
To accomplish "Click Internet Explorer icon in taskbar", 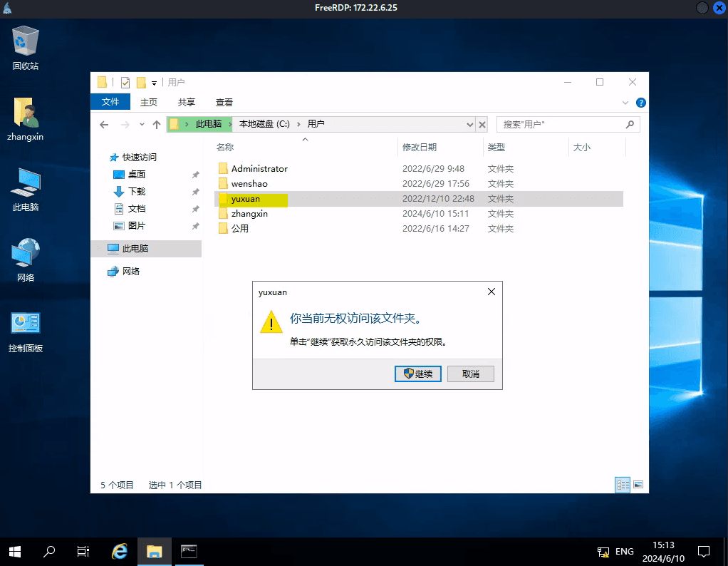I will coord(120,551).
